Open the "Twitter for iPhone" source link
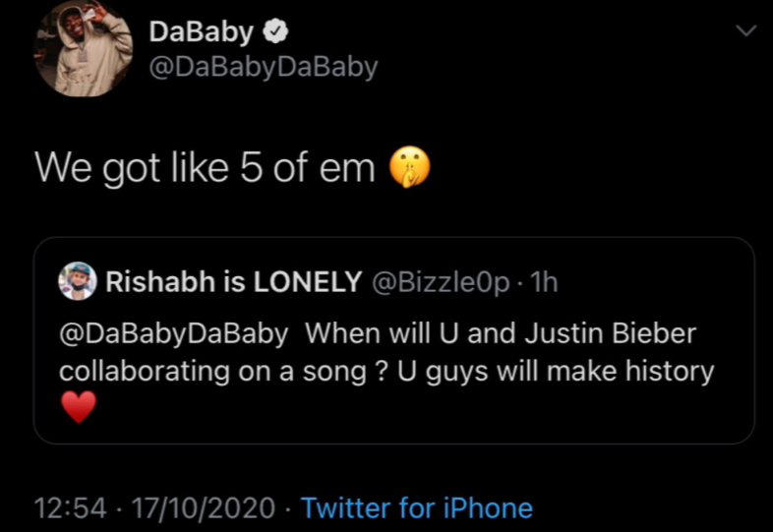This screenshot has height=532, width=773. (416, 508)
